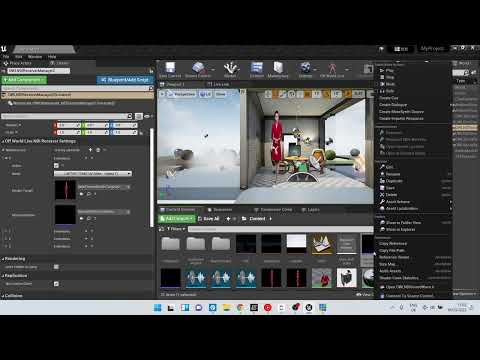Screen dimensions: 480x360
Task: Open File Explorer from the taskbar
Action: pyautogui.click(x=226, y=308)
